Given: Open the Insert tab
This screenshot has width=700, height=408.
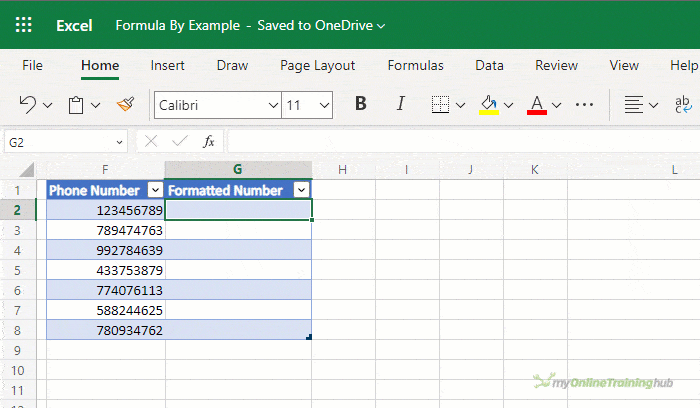Looking at the screenshot, I should pos(167,66).
